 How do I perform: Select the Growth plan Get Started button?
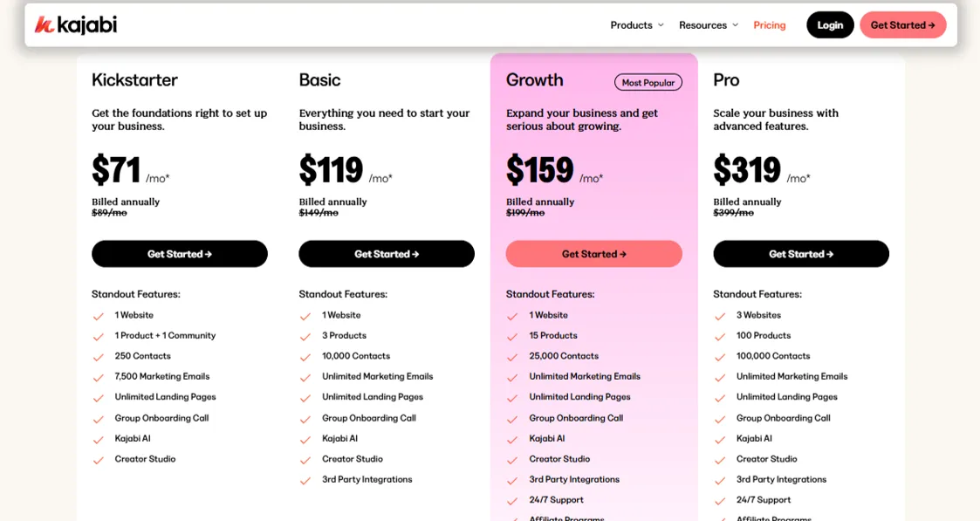click(x=593, y=254)
